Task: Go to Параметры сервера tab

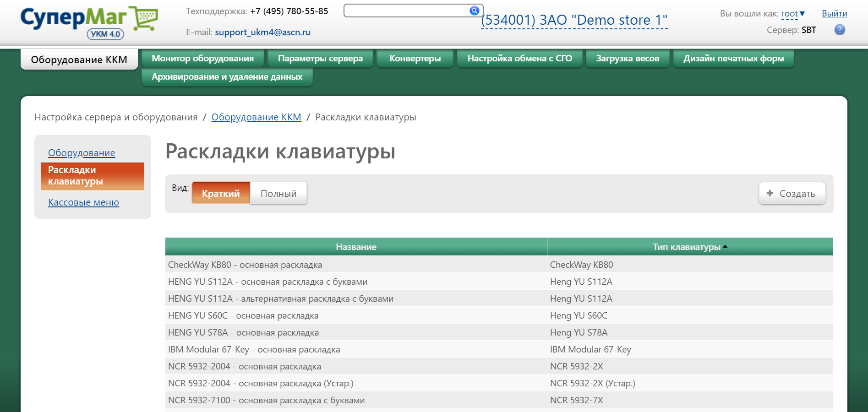Action: pyautogui.click(x=320, y=59)
